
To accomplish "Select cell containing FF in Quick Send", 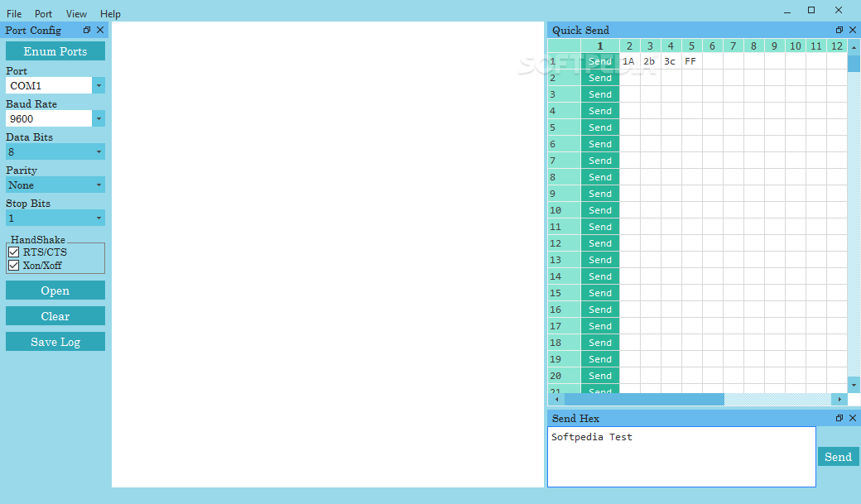I will coord(692,61).
